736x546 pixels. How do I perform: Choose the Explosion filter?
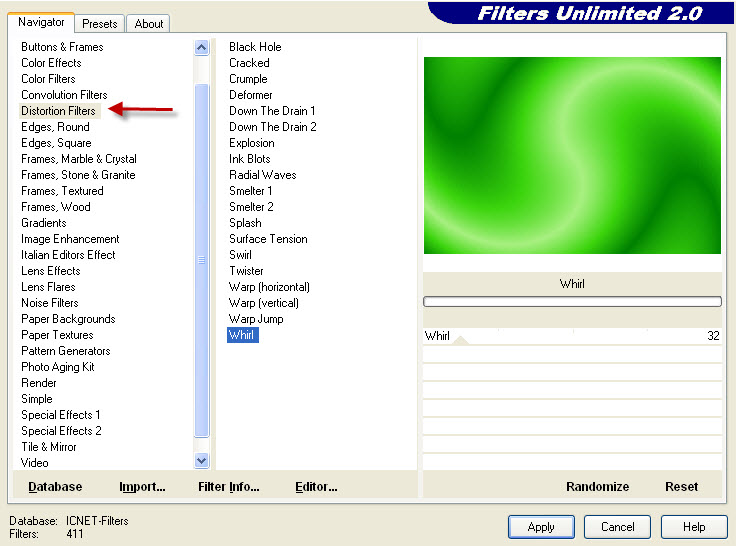(x=252, y=143)
